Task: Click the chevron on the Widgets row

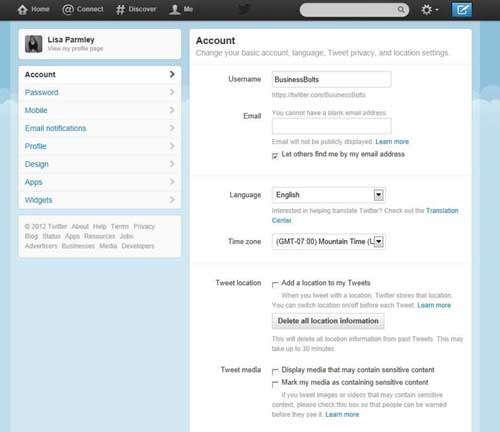Action: tap(172, 200)
